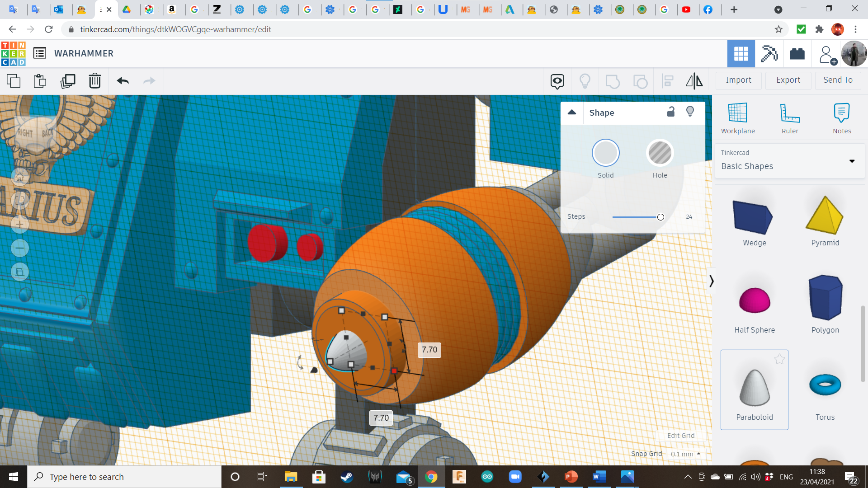Click the Undo arrow
This screenshot has width=868, height=488.
pos(123,81)
